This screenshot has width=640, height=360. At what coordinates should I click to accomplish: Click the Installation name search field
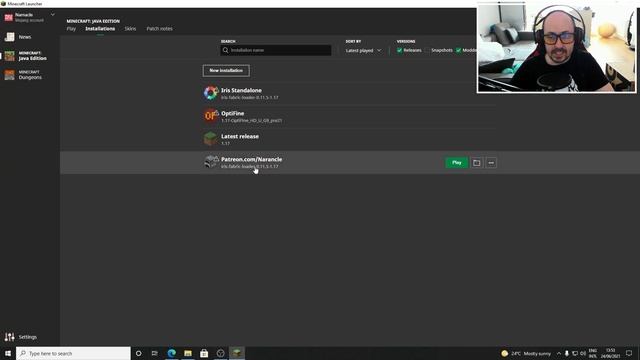pos(276,50)
